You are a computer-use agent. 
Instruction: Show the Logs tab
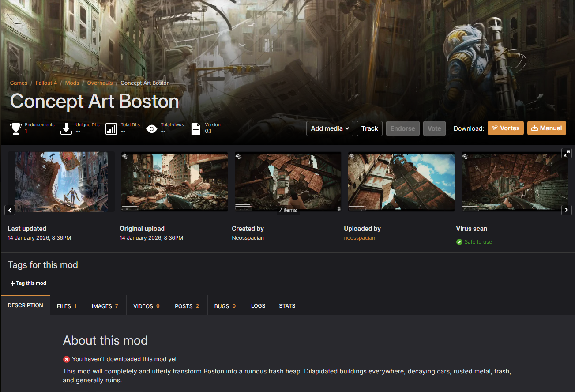pyautogui.click(x=258, y=306)
